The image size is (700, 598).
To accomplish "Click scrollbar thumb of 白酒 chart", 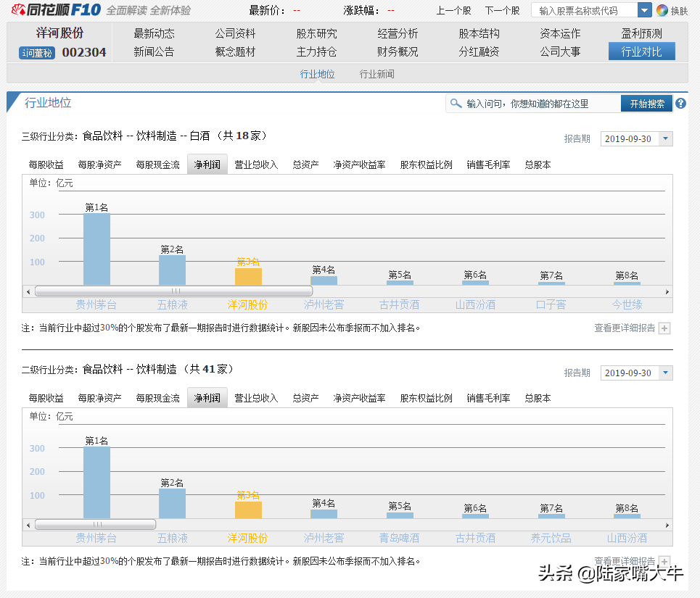I will [x=173, y=291].
